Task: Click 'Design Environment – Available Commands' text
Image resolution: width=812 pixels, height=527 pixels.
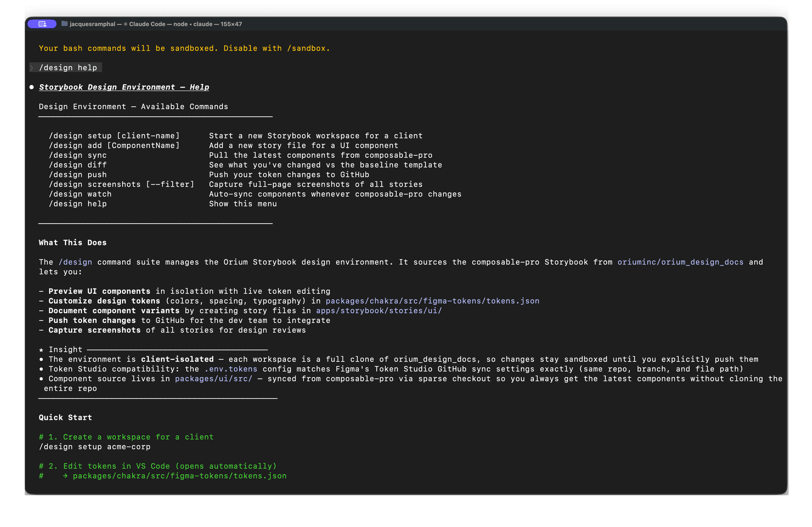Action: 133,107
